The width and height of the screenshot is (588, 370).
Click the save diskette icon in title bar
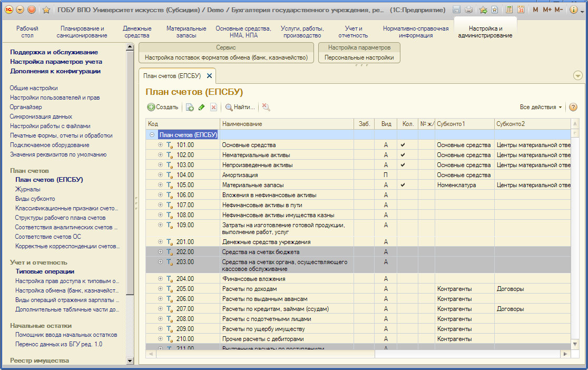point(456,10)
